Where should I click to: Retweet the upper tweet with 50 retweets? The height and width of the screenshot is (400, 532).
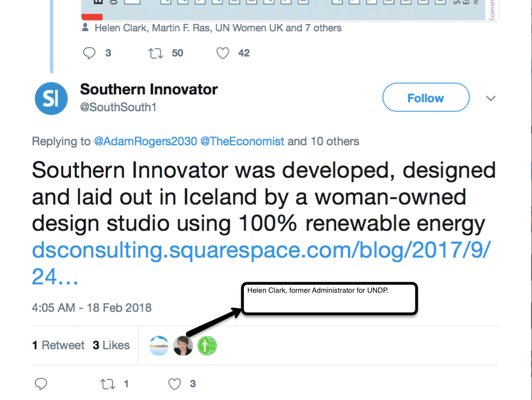(x=156, y=53)
